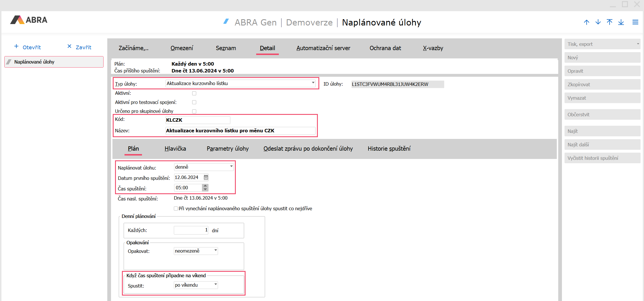Click into the Název text field
The width and height of the screenshot is (644, 301).
(x=240, y=131)
